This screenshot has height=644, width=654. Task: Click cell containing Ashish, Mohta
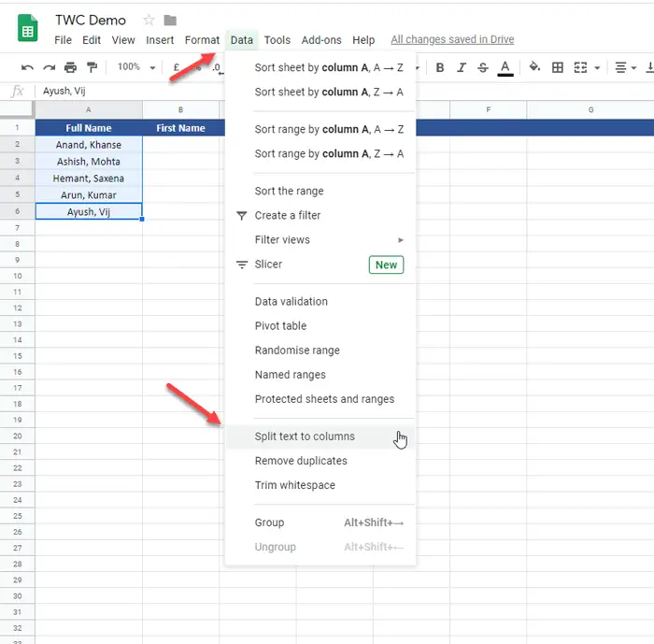pyautogui.click(x=89, y=161)
